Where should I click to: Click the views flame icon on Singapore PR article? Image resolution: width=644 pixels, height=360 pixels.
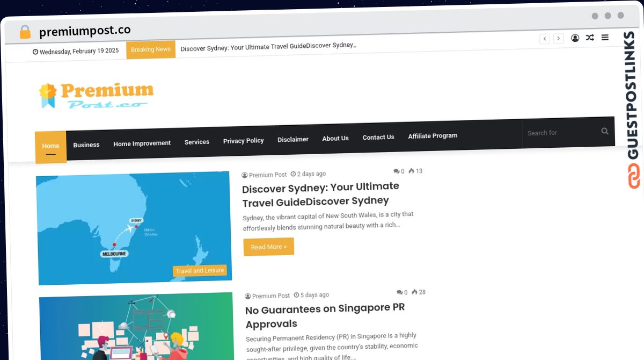tap(414, 292)
